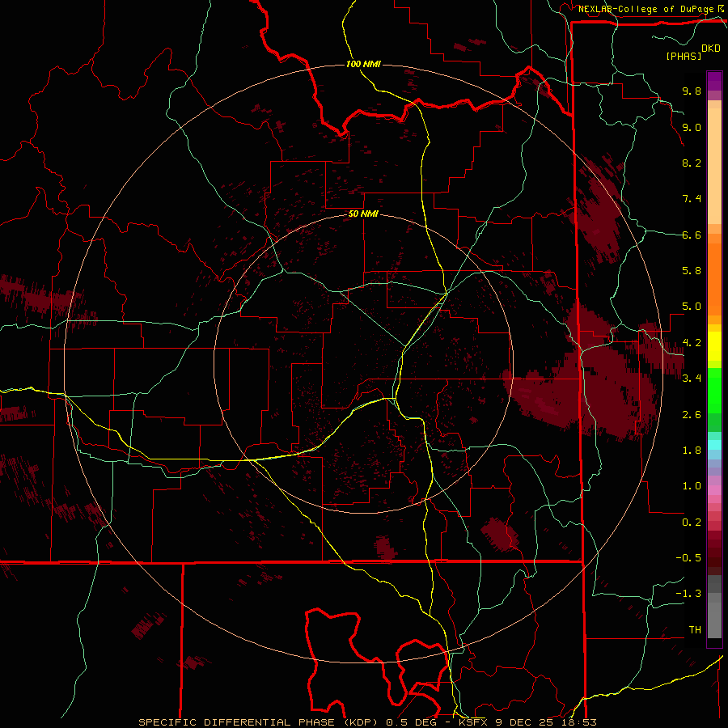Click the 3.4 value on the scale
728x728 pixels.
coord(692,379)
